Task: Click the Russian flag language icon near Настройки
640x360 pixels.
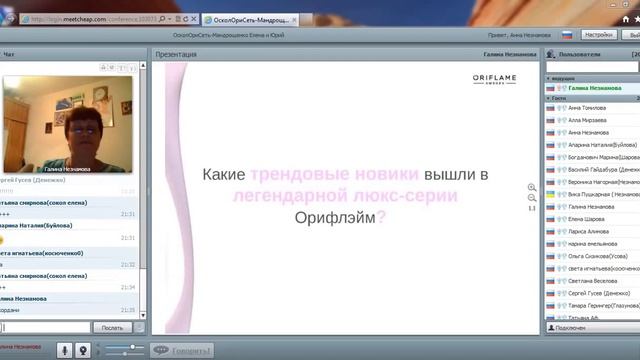Action: pos(567,35)
